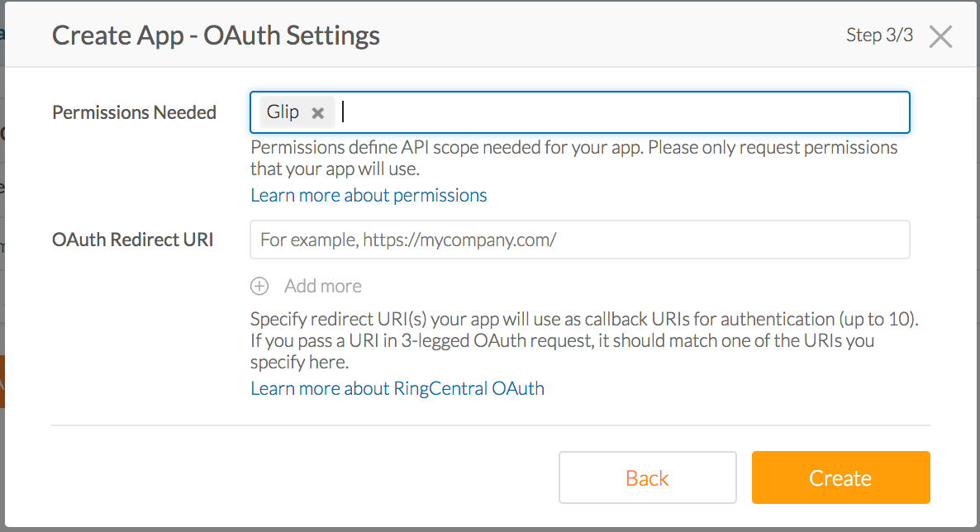Screen dimensions: 980x532
Task: Click inside the mycompany.com placeholder field
Action: point(578,239)
